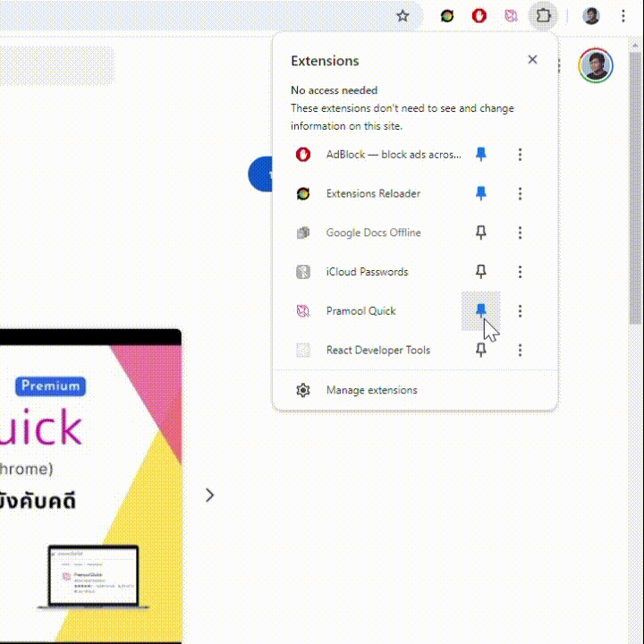Click the Pramool Quick icon in the list
This screenshot has width=644, height=644.
tap(303, 311)
